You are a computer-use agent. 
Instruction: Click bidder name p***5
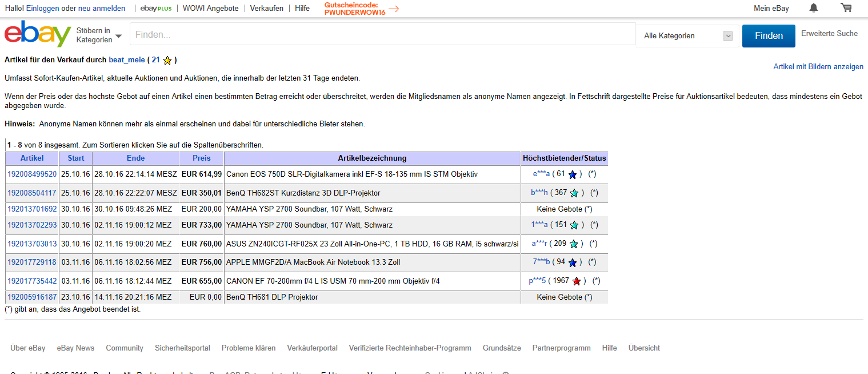(x=538, y=281)
